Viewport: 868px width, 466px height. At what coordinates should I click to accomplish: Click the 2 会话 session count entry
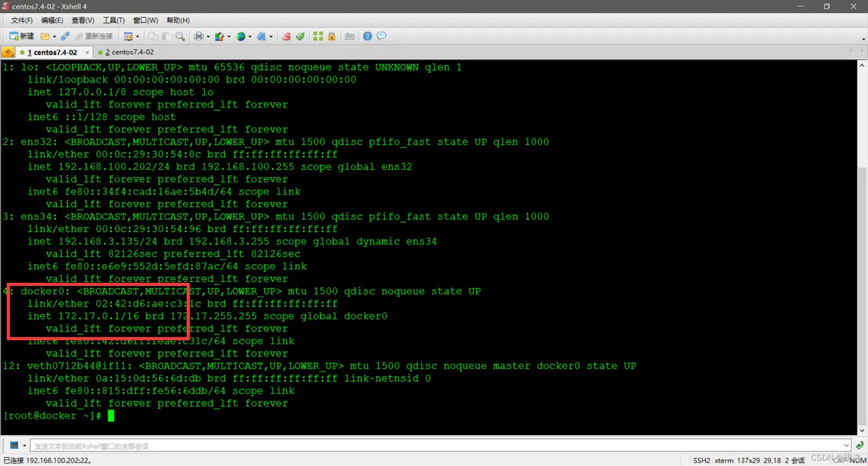[795, 460]
